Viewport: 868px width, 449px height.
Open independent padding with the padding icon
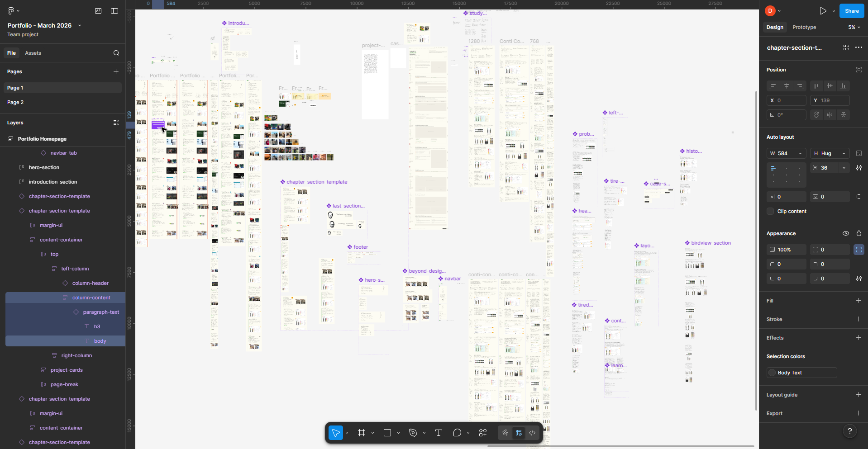[858, 197]
